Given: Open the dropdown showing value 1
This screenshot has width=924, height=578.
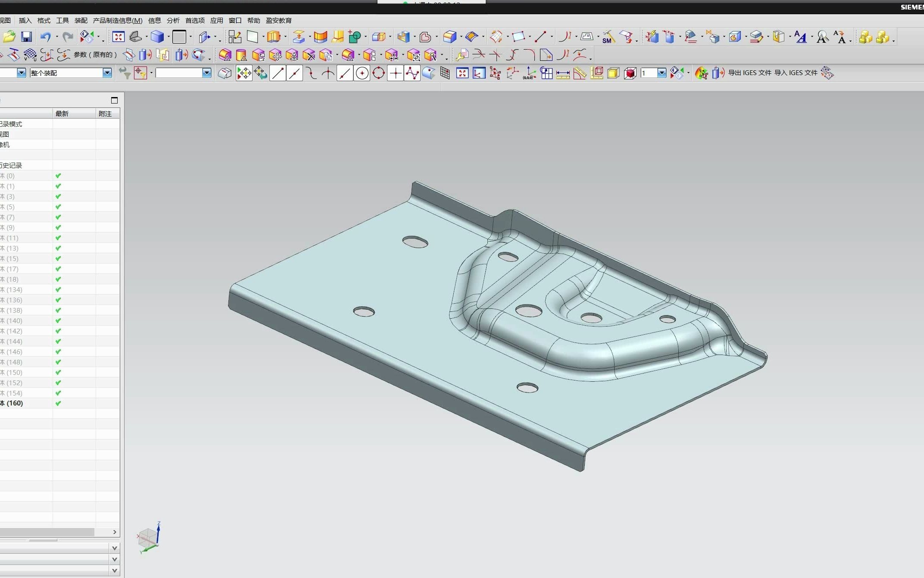Looking at the screenshot, I should pos(662,73).
